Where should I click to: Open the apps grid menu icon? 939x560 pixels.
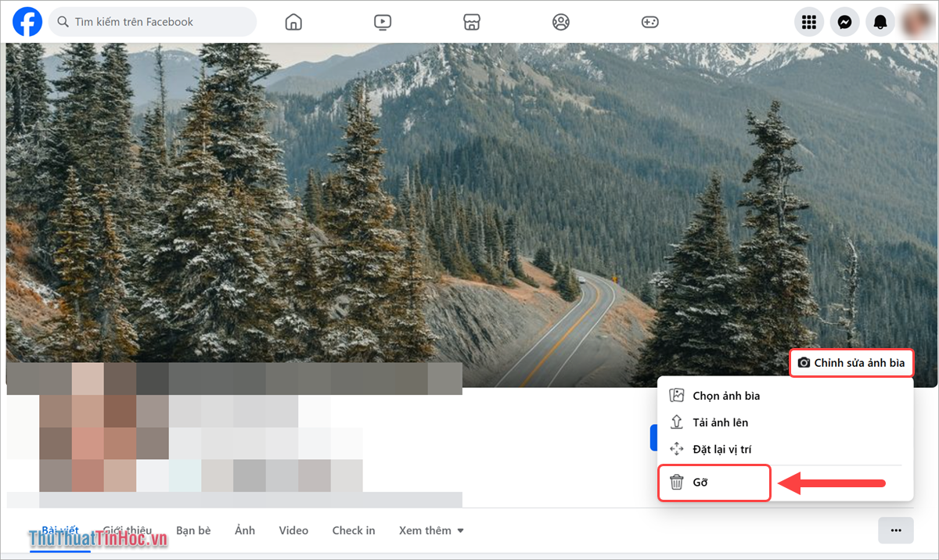[809, 22]
